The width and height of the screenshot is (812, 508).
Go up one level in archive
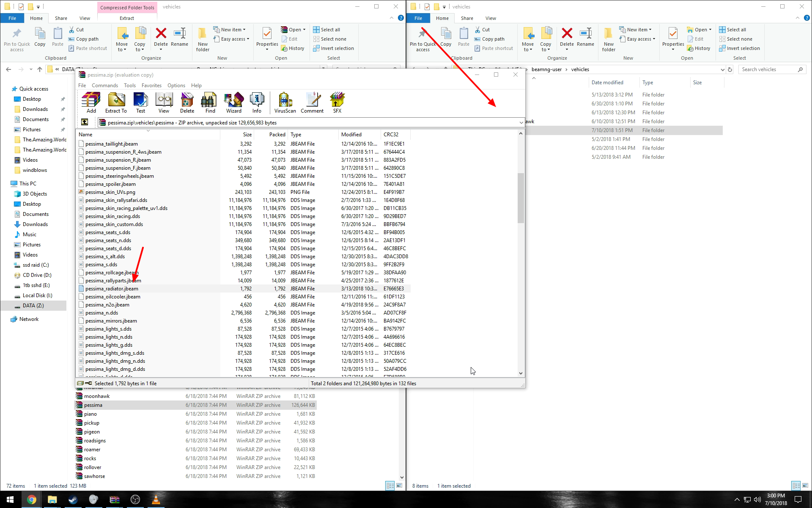pyautogui.click(x=85, y=122)
